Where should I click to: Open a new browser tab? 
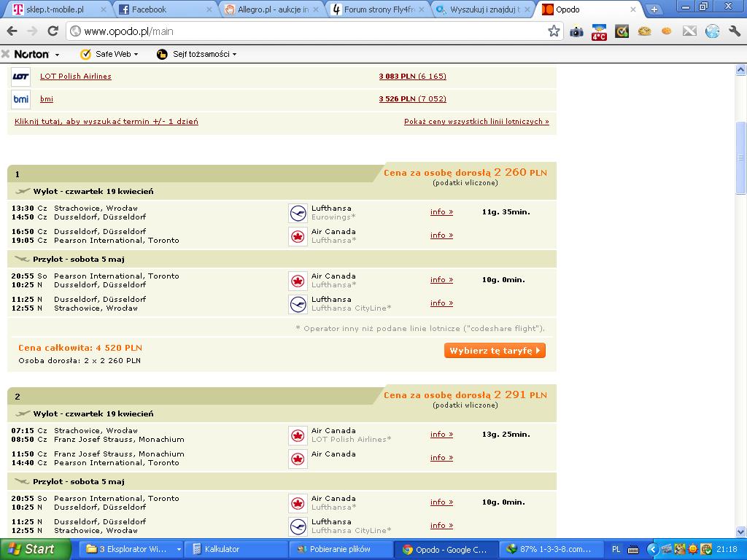[x=654, y=9]
